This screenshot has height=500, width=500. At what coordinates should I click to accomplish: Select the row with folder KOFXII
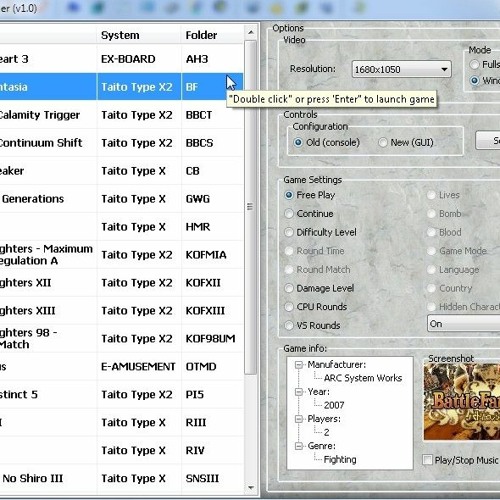(121, 283)
